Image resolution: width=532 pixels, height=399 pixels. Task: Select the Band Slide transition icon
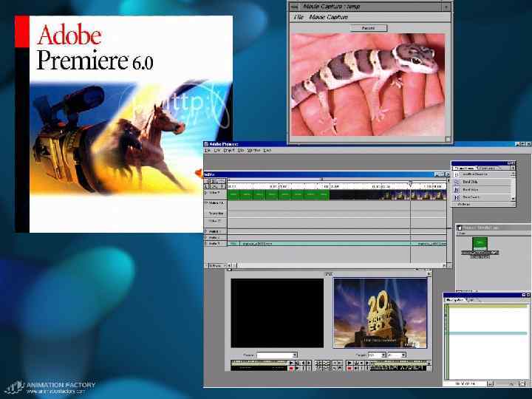coord(457,183)
